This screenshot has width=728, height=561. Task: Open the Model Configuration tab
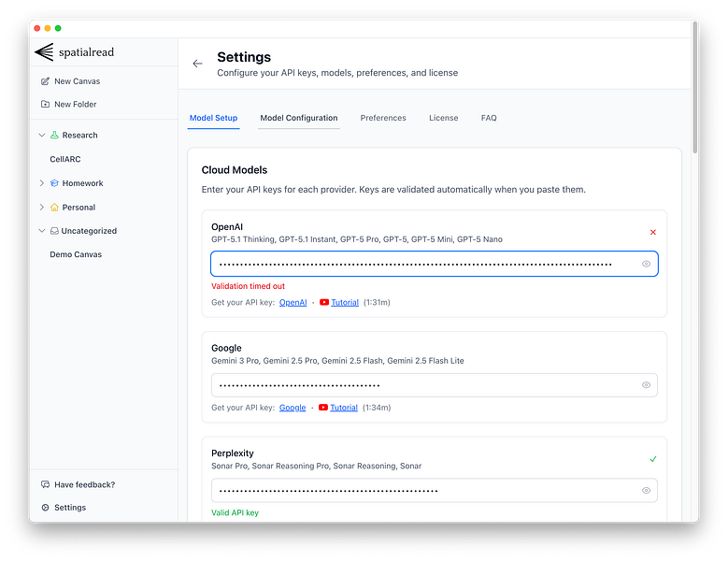pyautogui.click(x=299, y=118)
